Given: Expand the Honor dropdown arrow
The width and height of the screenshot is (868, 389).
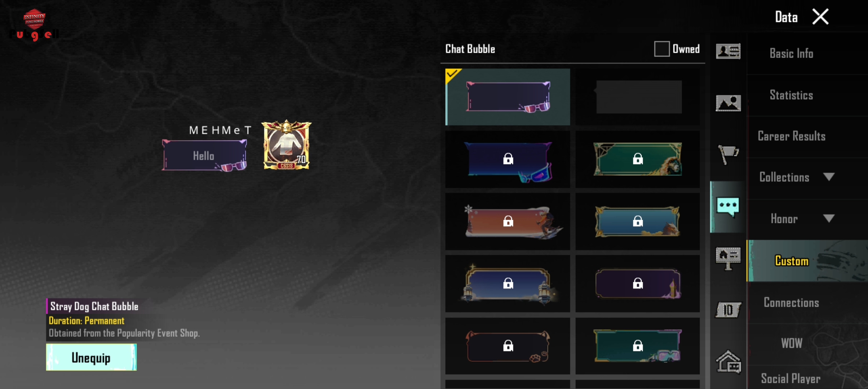Looking at the screenshot, I should pos(829,218).
